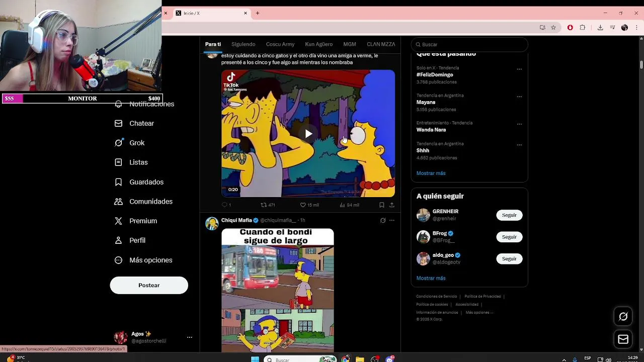The image size is (644, 362).
Task: Open a new browser tab
Action: click(258, 13)
